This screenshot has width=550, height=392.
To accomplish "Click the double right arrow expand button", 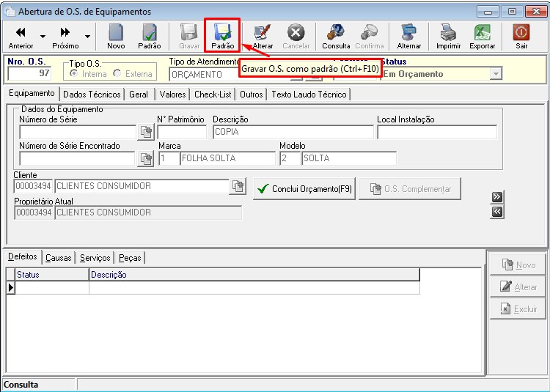I will click(x=497, y=197).
